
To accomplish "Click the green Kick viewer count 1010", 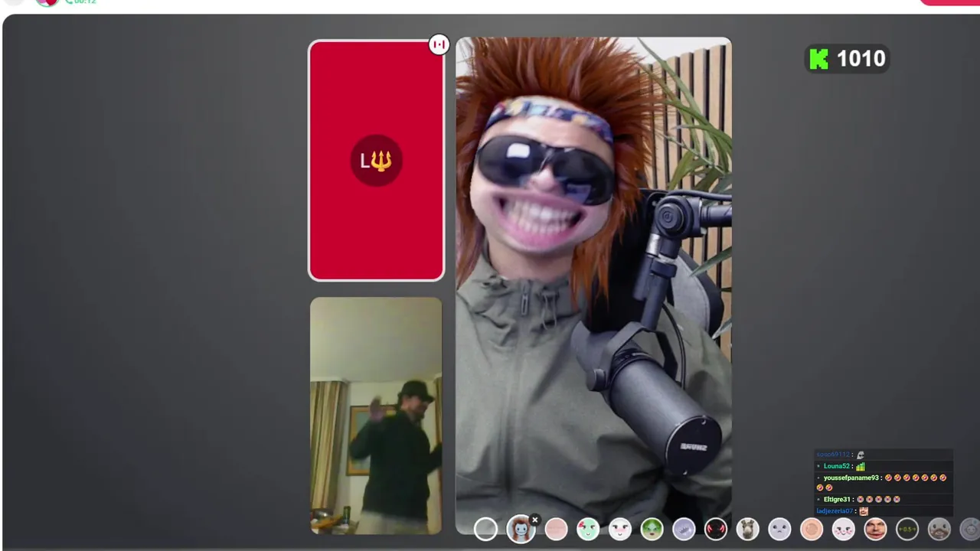I will [847, 59].
